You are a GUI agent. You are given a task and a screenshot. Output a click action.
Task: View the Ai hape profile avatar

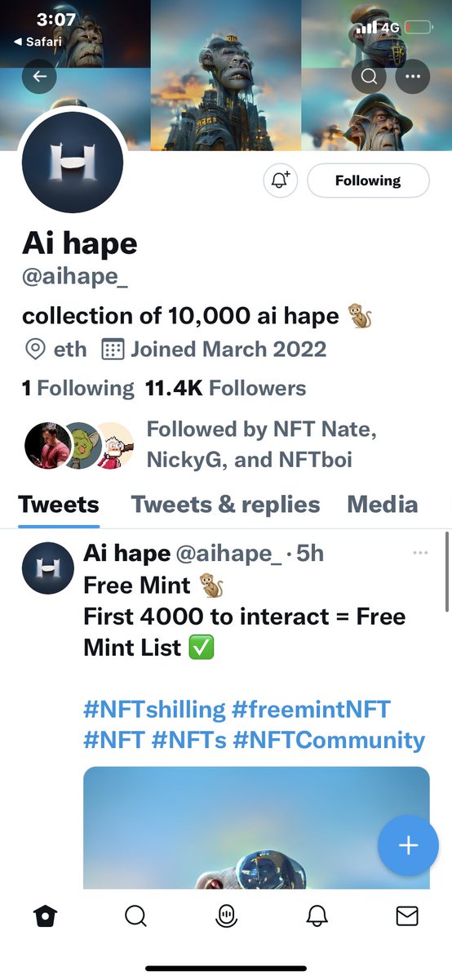pyautogui.click(x=73, y=160)
